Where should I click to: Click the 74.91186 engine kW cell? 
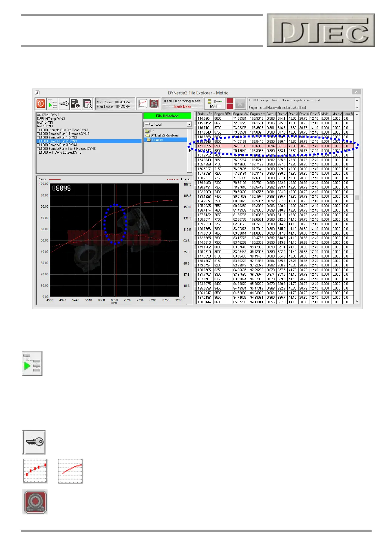240,146
